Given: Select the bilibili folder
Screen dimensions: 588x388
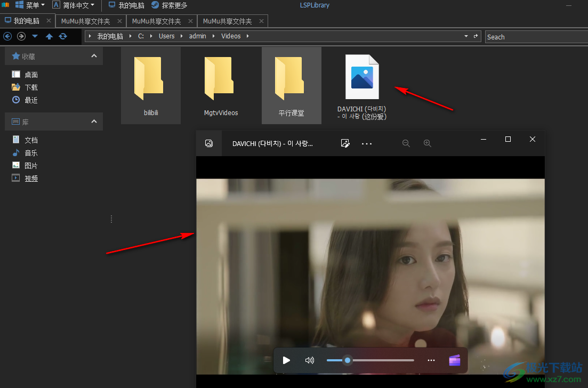Looking at the screenshot, I should click(x=151, y=85).
